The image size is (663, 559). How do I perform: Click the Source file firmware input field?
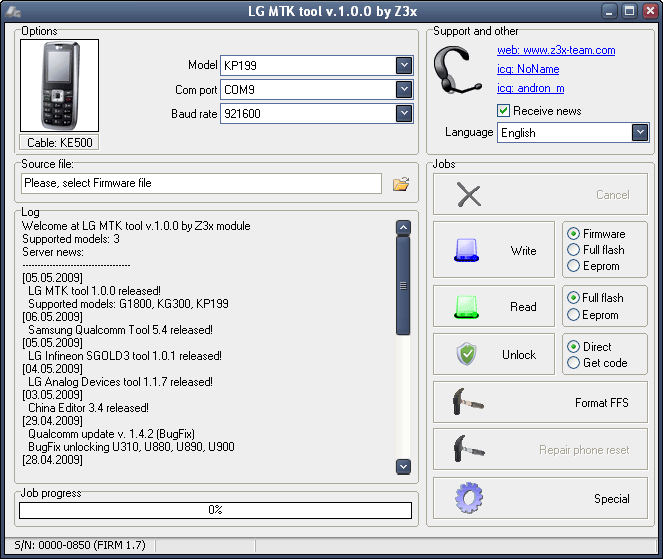pos(201,183)
